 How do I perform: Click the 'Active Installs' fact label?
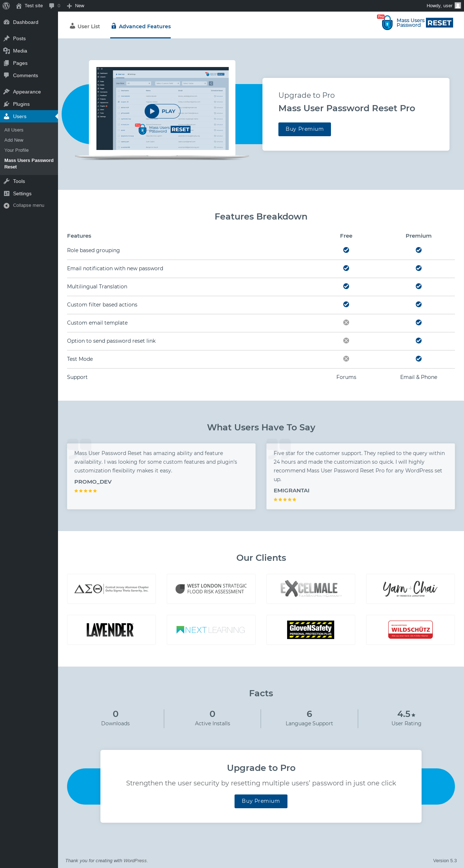pyautogui.click(x=212, y=723)
